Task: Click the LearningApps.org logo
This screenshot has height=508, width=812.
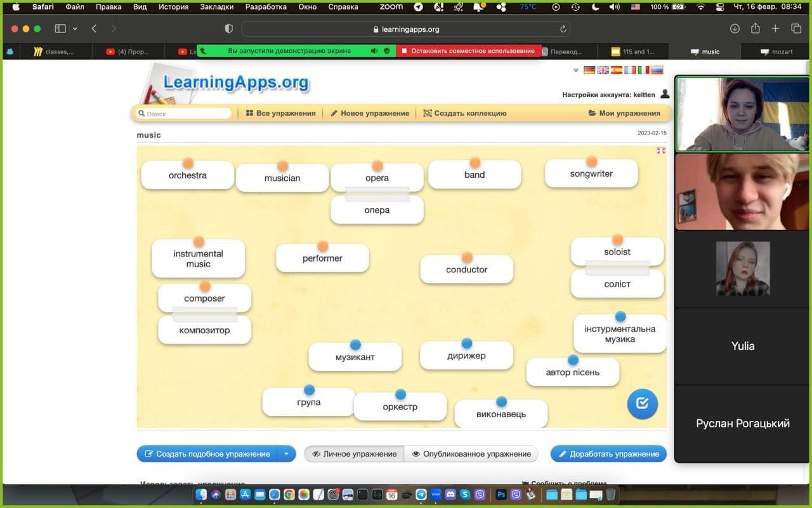Action: [x=235, y=82]
